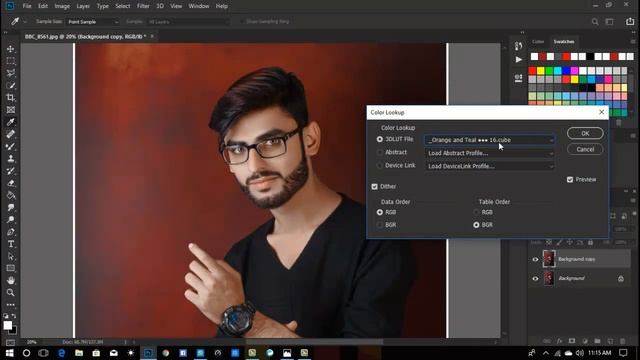Click the foreground color white square

(7, 325)
